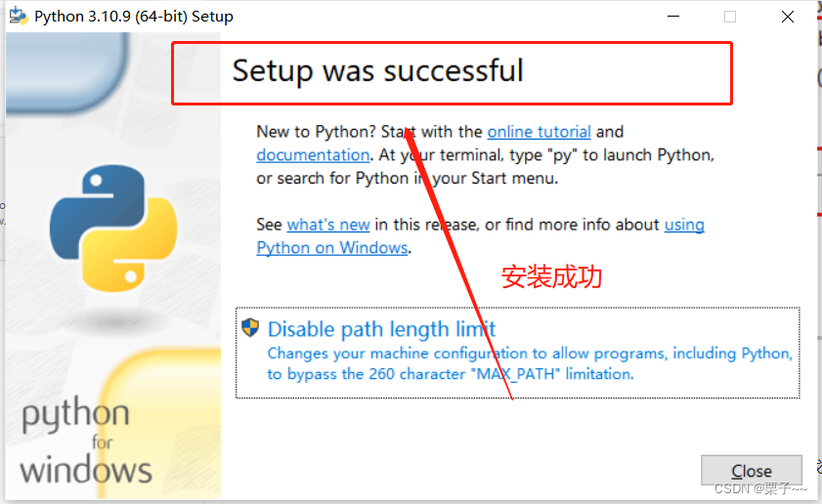Click the MAX_PATH limitation description text
Viewport: 822px width, 504px height.
click(x=530, y=363)
